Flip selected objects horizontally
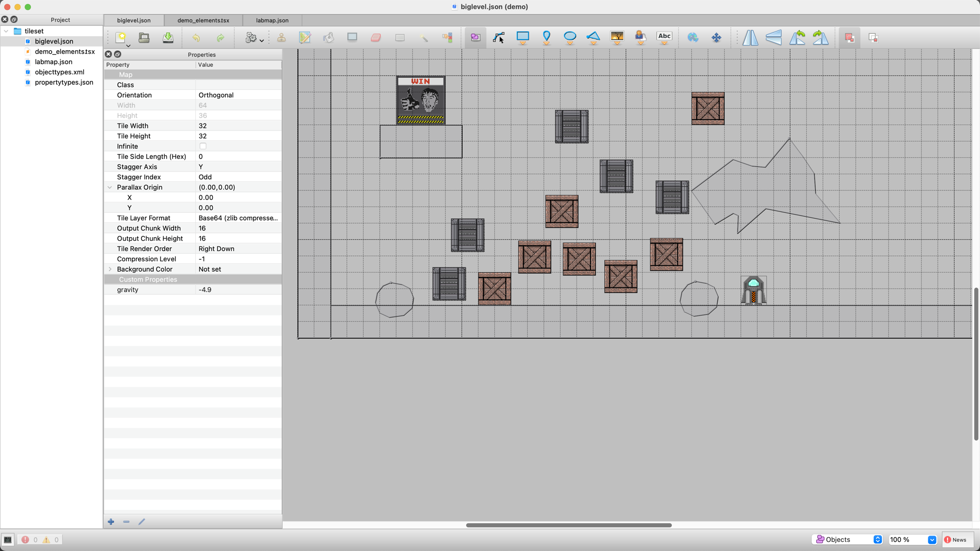The width and height of the screenshot is (980, 551). (750, 37)
